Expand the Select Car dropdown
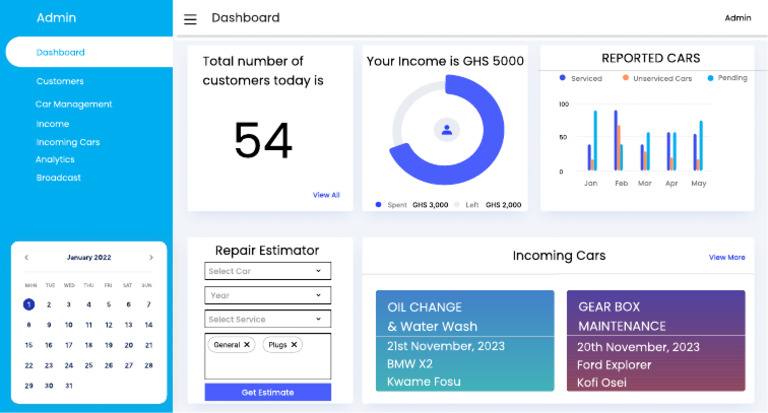This screenshot has width=768, height=413. 267,271
